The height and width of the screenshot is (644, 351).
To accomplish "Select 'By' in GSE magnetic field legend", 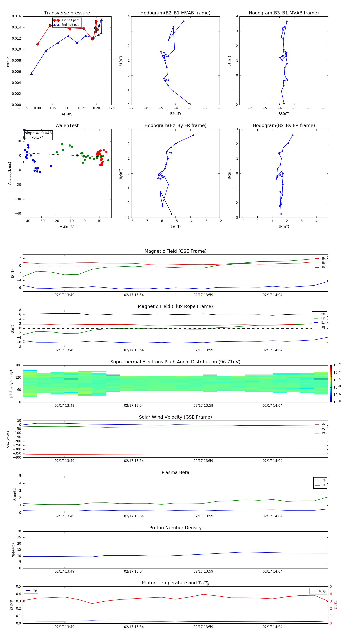I will 320,263.
